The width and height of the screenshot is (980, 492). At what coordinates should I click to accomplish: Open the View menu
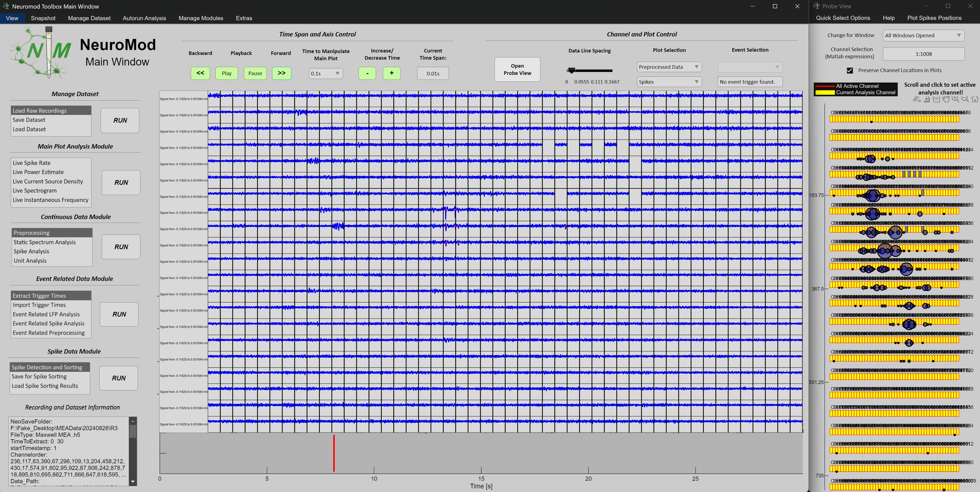point(12,18)
